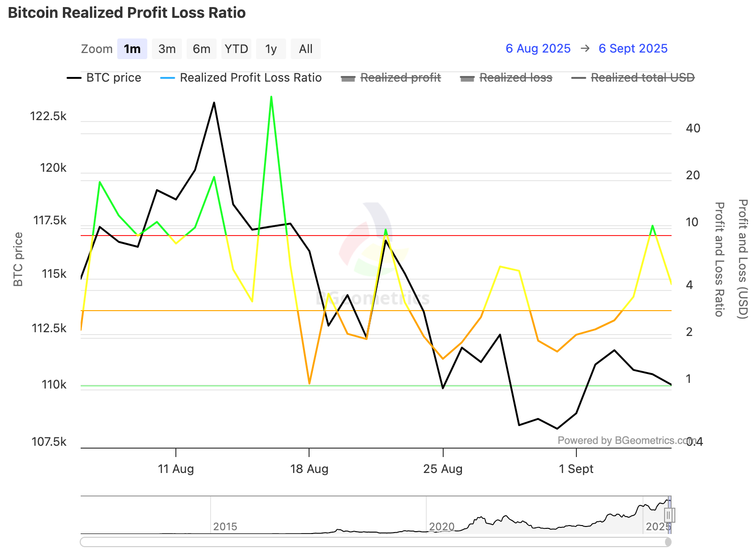Click the navigator right range handle
Viewport: 756px width, 549px height.
click(669, 515)
